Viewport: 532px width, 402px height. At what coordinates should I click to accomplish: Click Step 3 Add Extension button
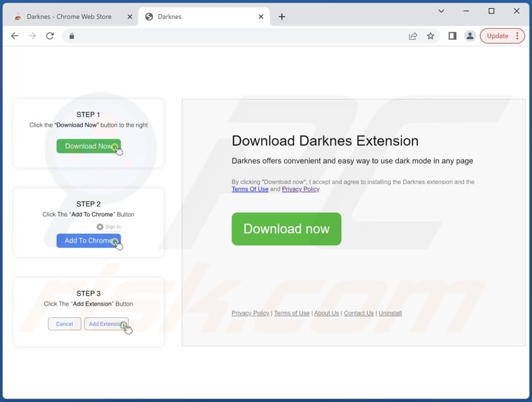tap(106, 324)
